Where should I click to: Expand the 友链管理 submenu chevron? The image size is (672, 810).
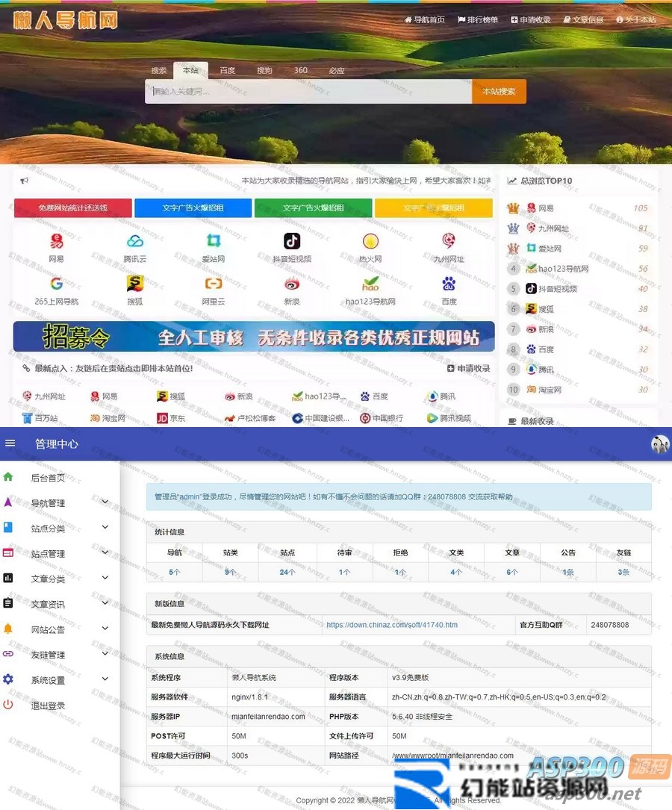tap(105, 653)
